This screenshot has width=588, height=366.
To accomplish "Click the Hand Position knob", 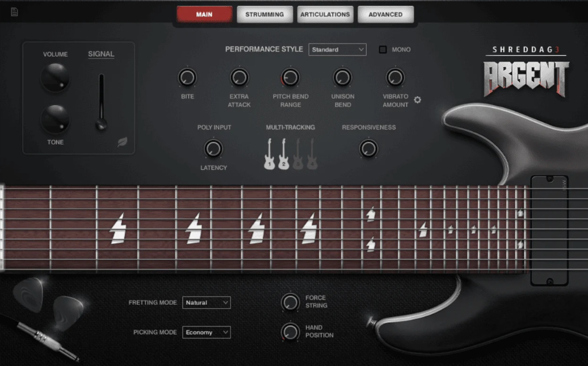I will click(x=290, y=332).
